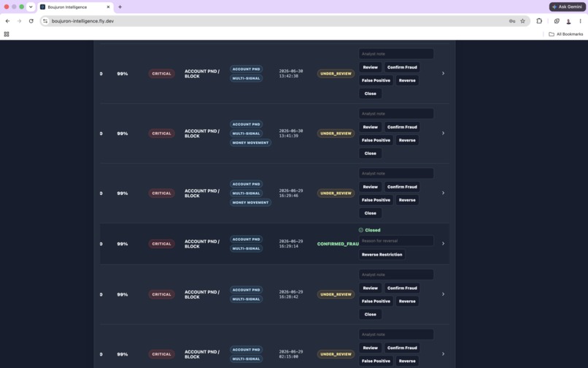Click CRITICAL badge in the 16:29:14 row
588x368 pixels.
click(x=161, y=244)
